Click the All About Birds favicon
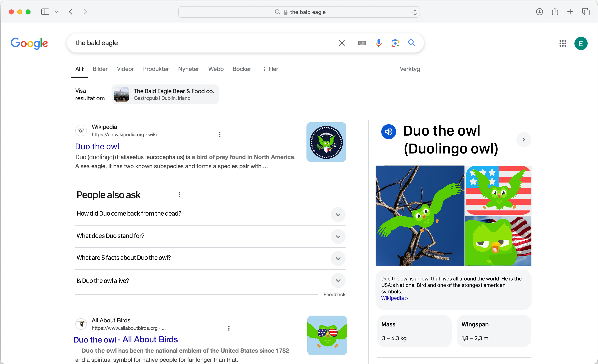The width and height of the screenshot is (598, 364). pos(81,324)
